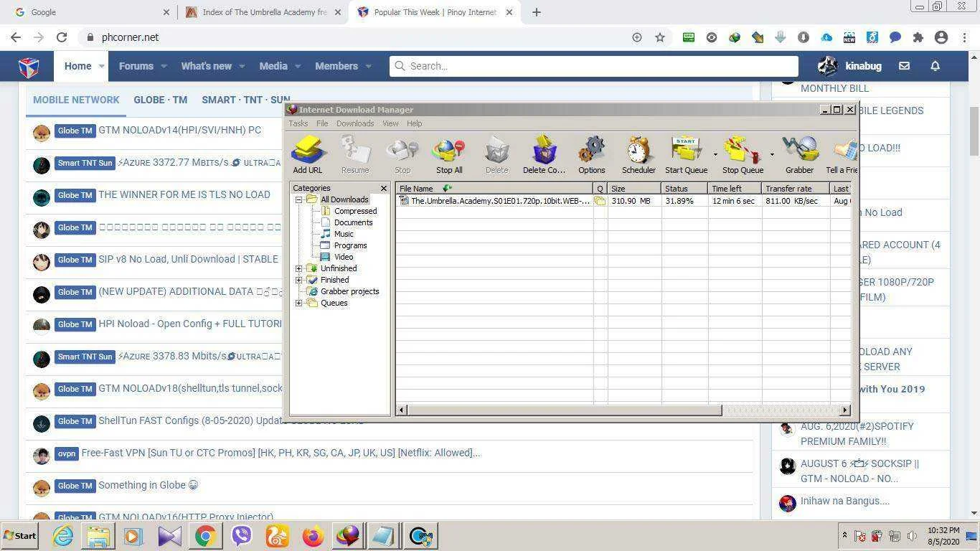Screen dimensions: 980x551
Task: Open the 'THE WINNER FOR ME IS TLS NO LOAD' thread
Action: 184,194
